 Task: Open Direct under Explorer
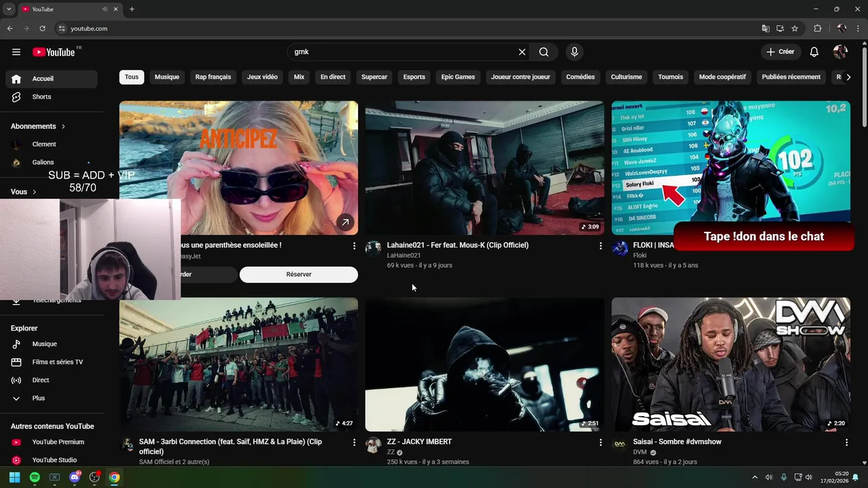[52, 380]
